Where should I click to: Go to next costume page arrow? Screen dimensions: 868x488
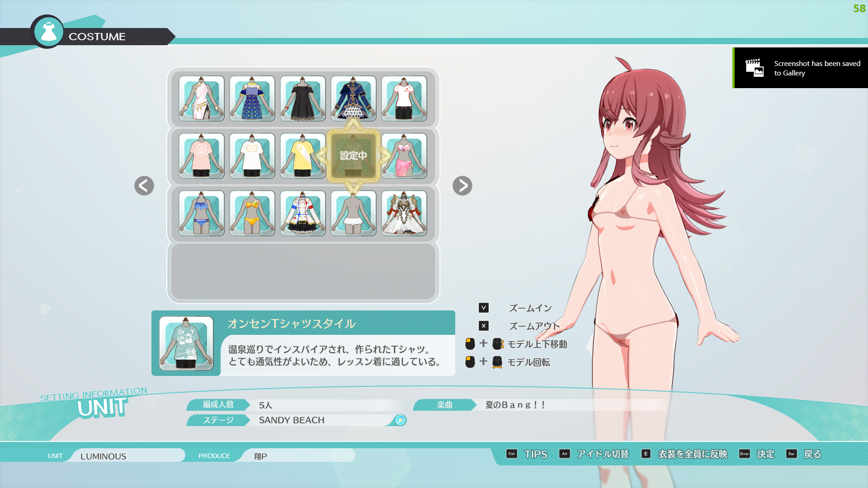[462, 186]
